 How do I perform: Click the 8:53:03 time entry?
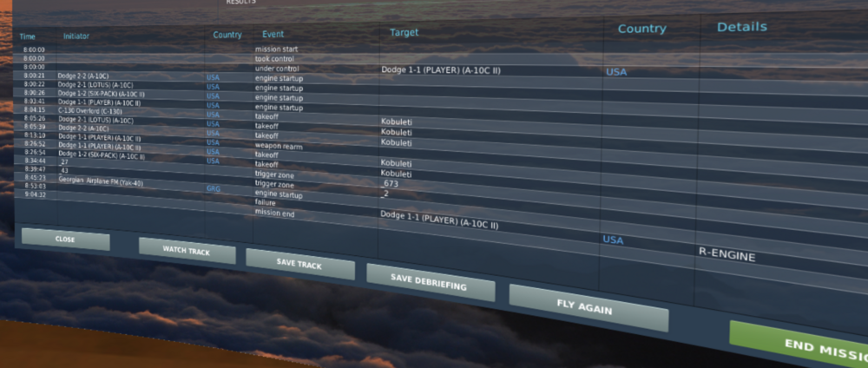pyautogui.click(x=35, y=186)
